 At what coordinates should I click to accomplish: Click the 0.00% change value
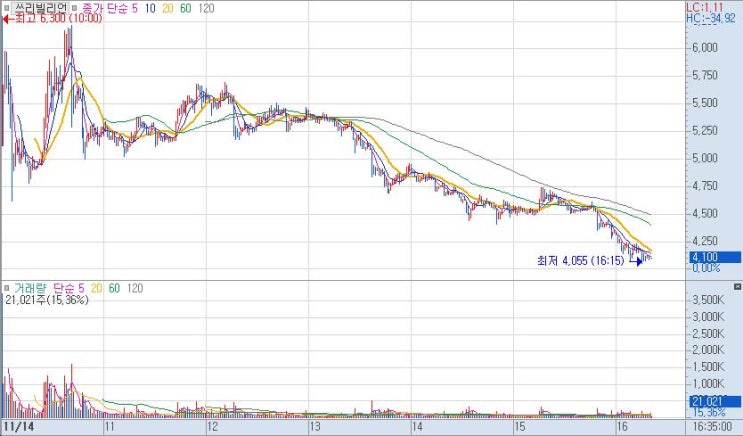point(706,268)
